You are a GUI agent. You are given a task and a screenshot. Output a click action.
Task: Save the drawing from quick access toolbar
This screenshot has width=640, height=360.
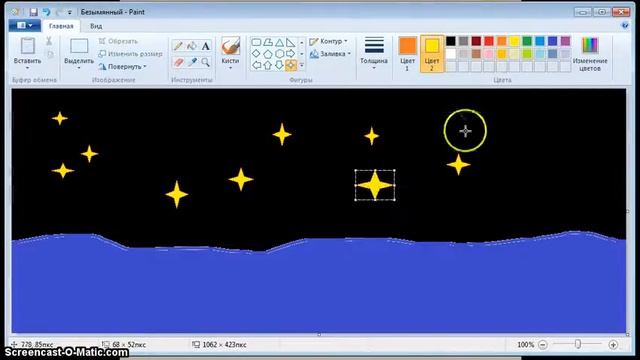33,12
